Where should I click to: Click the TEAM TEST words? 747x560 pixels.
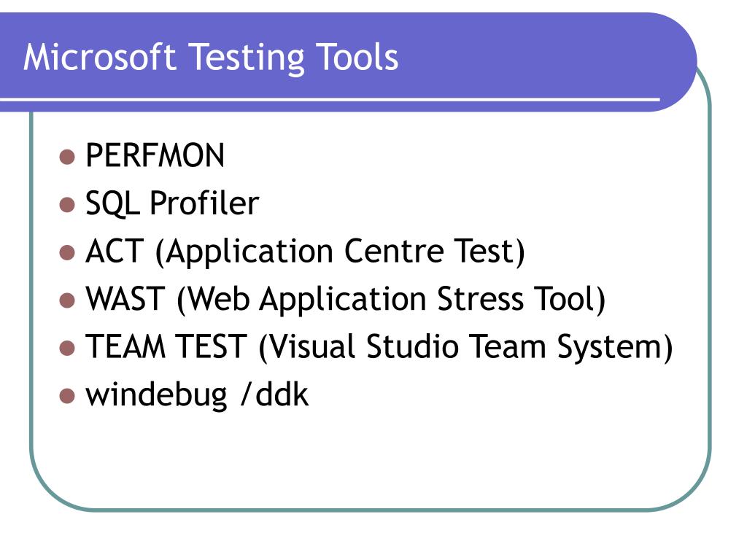166,346
